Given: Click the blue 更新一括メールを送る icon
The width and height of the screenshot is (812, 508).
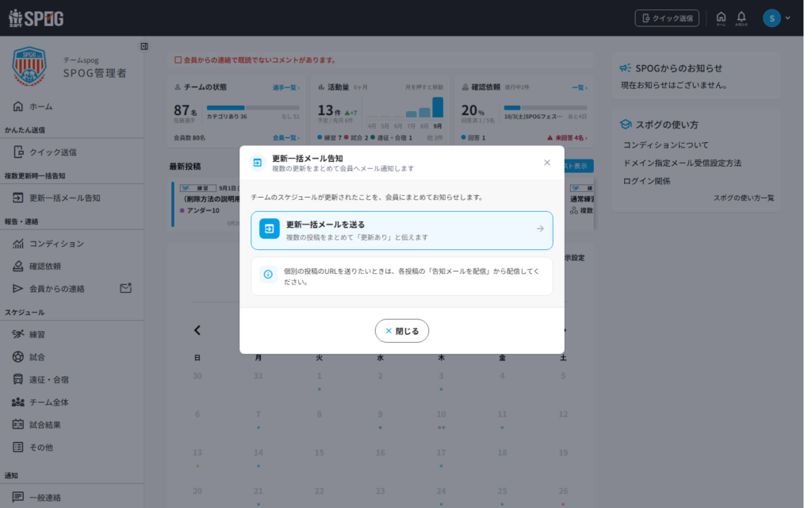Looking at the screenshot, I should tap(270, 229).
